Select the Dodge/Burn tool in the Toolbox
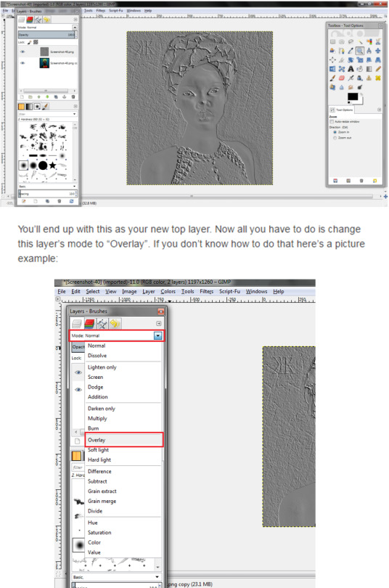The height and width of the screenshot is (588, 389). click(x=360, y=87)
